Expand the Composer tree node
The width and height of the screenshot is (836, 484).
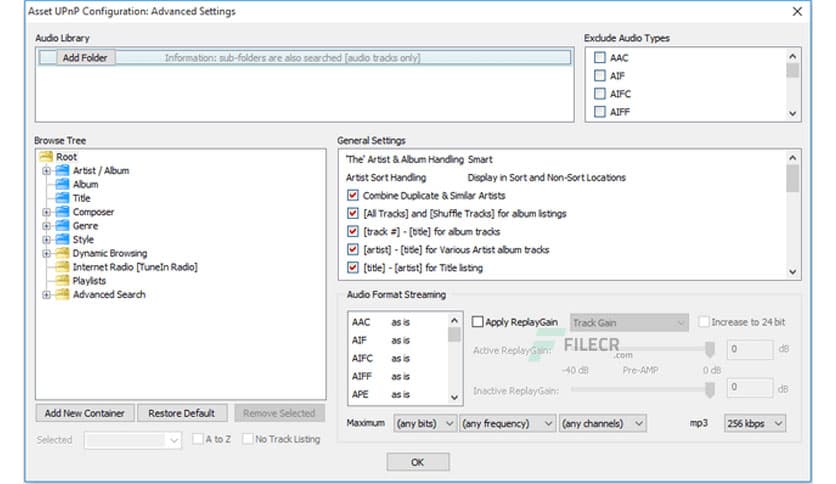[46, 212]
